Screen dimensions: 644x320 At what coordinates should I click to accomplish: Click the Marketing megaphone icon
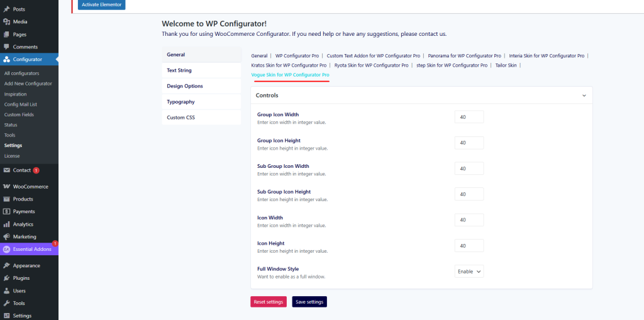[6, 236]
